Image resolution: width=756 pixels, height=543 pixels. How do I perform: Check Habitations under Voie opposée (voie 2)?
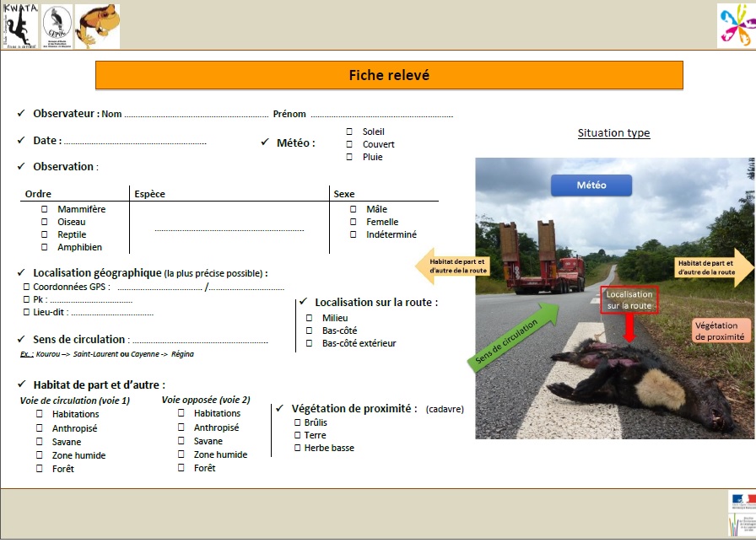181,413
